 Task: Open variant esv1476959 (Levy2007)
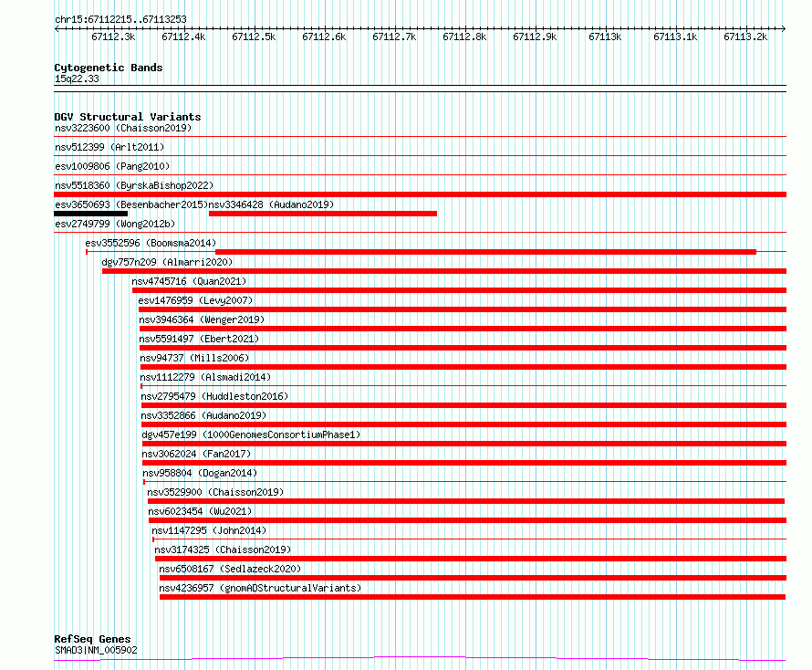[195, 300]
